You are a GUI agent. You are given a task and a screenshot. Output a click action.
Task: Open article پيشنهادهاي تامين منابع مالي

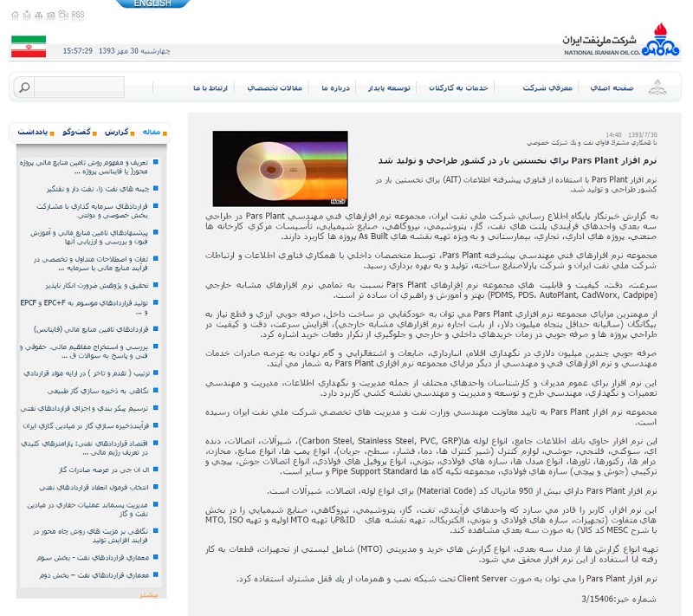coord(89,237)
